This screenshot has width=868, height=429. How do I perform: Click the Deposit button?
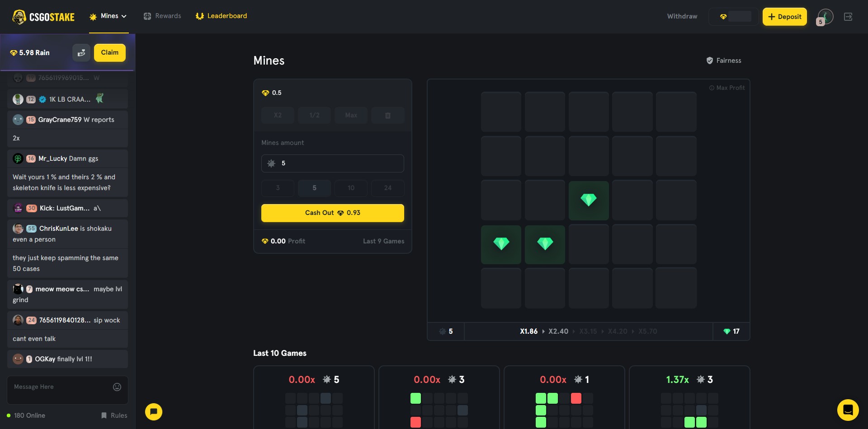784,17
